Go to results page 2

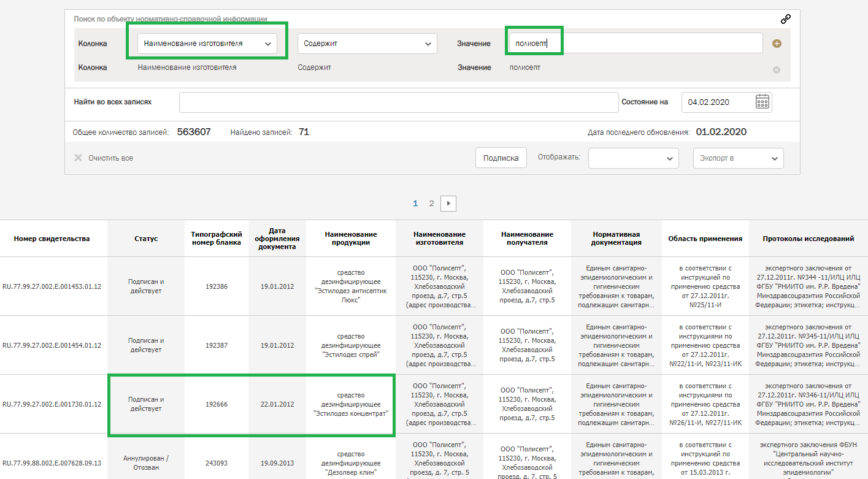tap(431, 204)
